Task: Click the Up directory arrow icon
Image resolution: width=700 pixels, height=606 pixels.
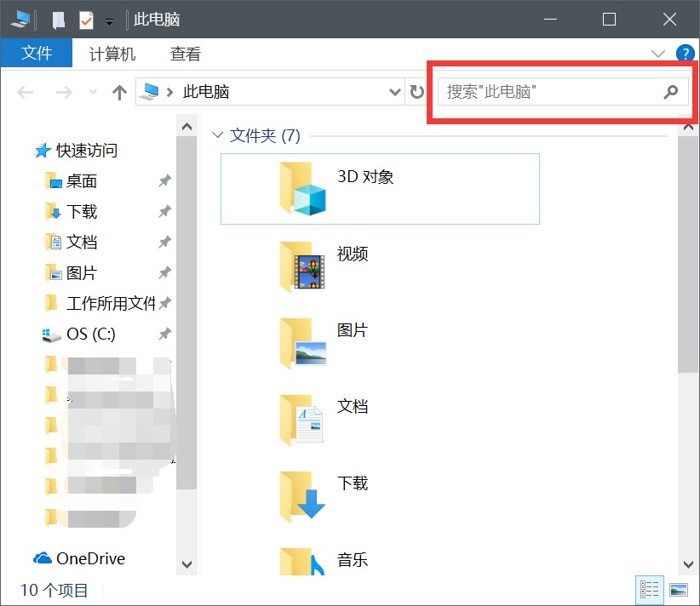Action: click(119, 92)
